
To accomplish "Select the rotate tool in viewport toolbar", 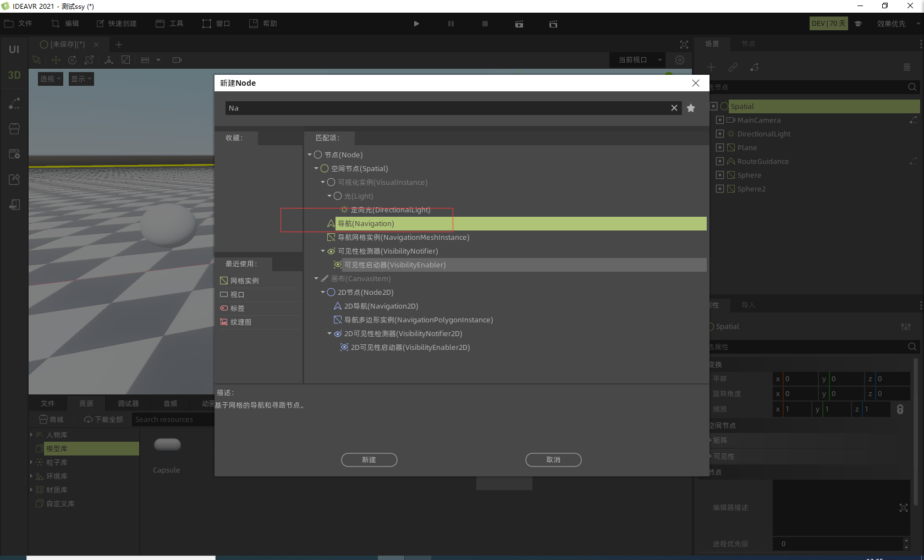I will (72, 60).
